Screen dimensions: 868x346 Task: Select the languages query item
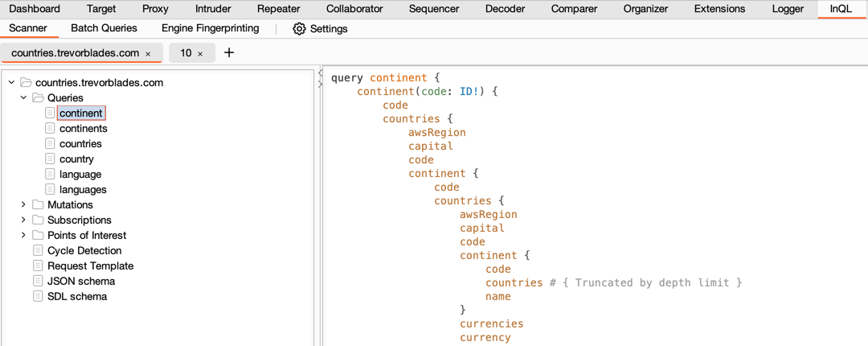point(83,190)
